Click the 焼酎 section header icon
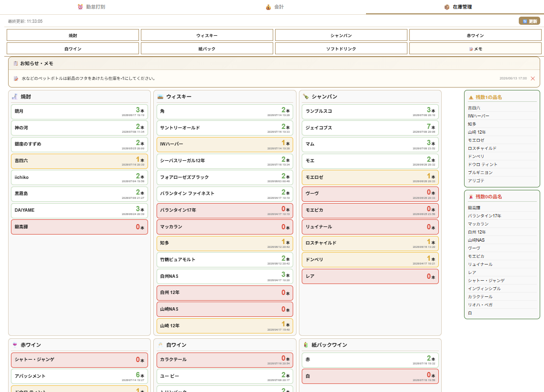The image size is (544, 392). click(15, 97)
